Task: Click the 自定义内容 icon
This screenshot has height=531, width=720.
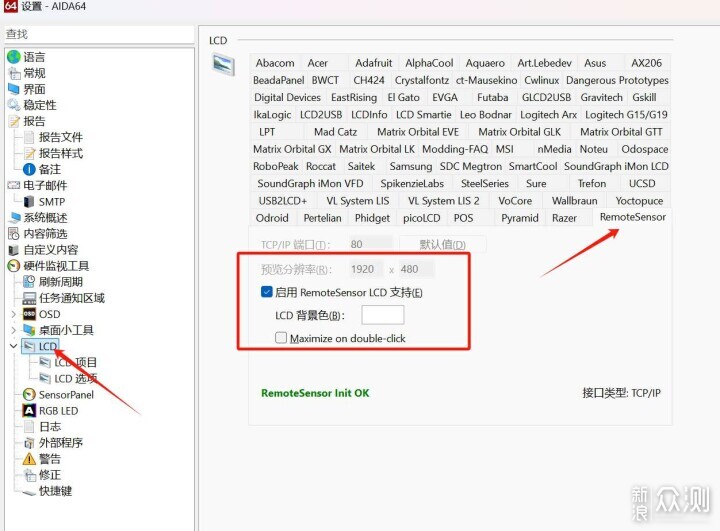Action: [x=14, y=250]
